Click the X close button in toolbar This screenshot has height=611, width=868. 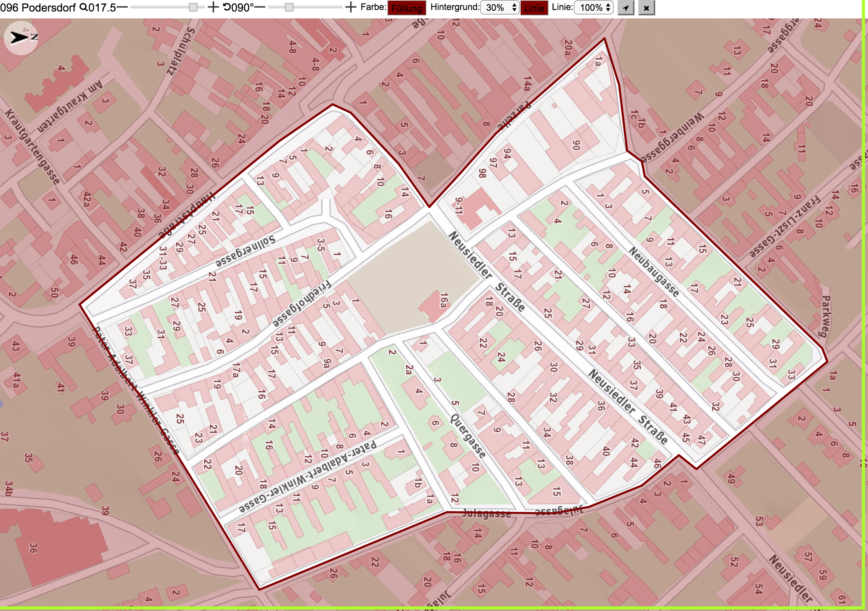646,8
